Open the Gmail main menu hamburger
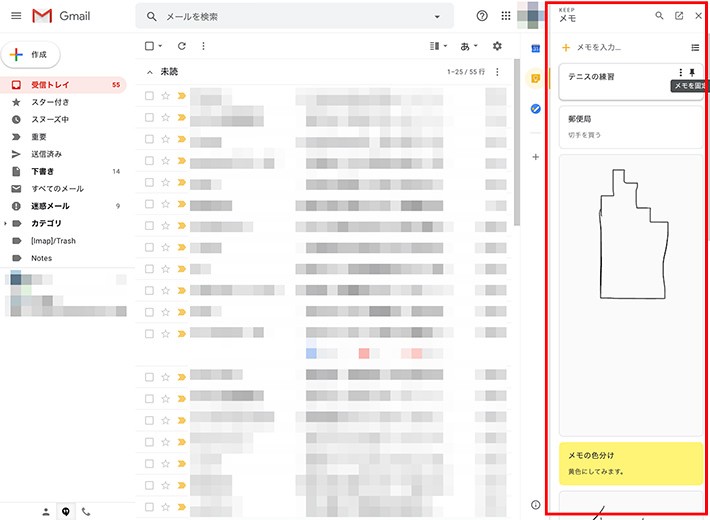 click(16, 16)
